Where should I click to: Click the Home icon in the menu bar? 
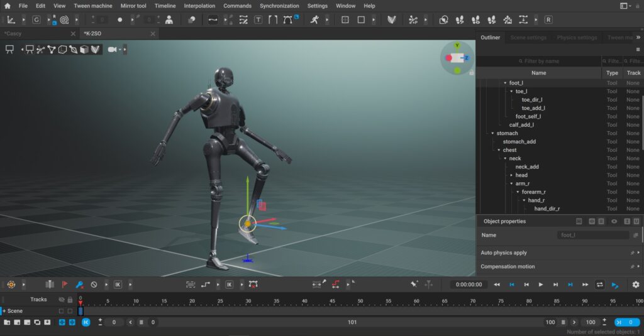click(x=8, y=6)
